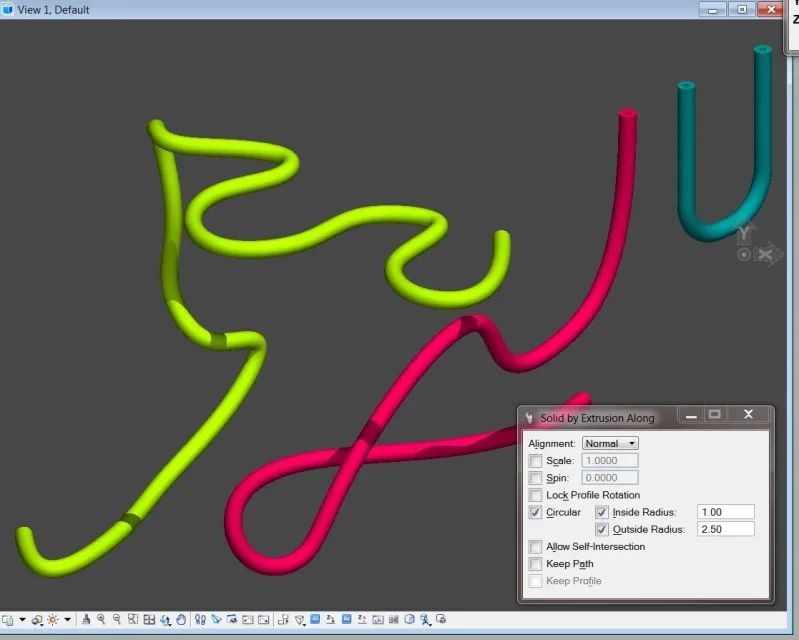Close the Solid by Extrusion Along dialog

coord(748,414)
